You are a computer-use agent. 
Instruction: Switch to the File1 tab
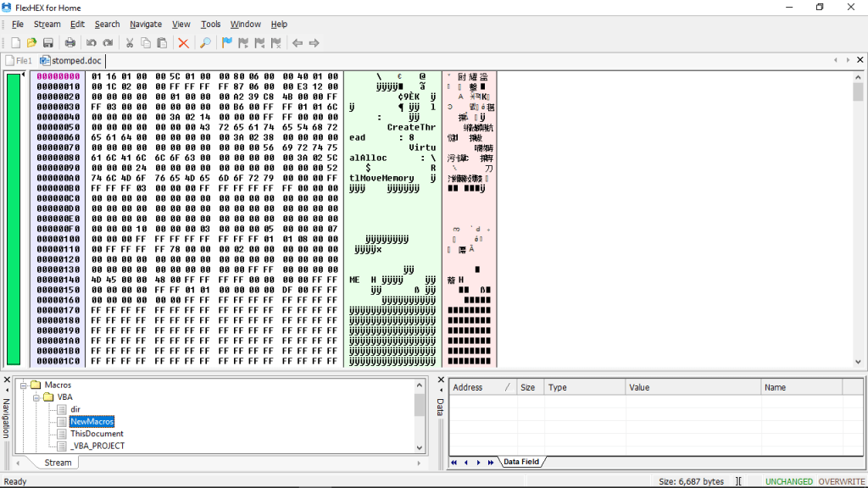pos(19,61)
